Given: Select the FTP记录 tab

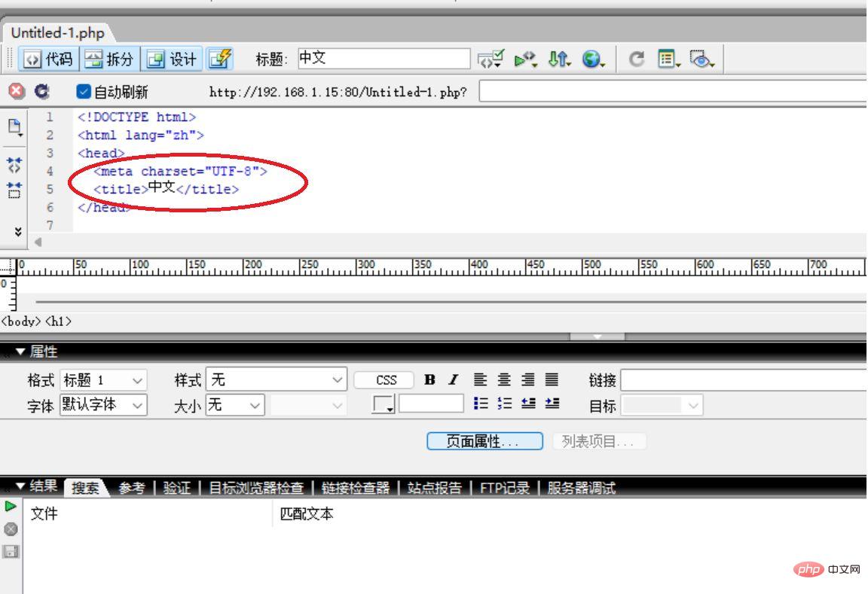Looking at the screenshot, I should 504,488.
